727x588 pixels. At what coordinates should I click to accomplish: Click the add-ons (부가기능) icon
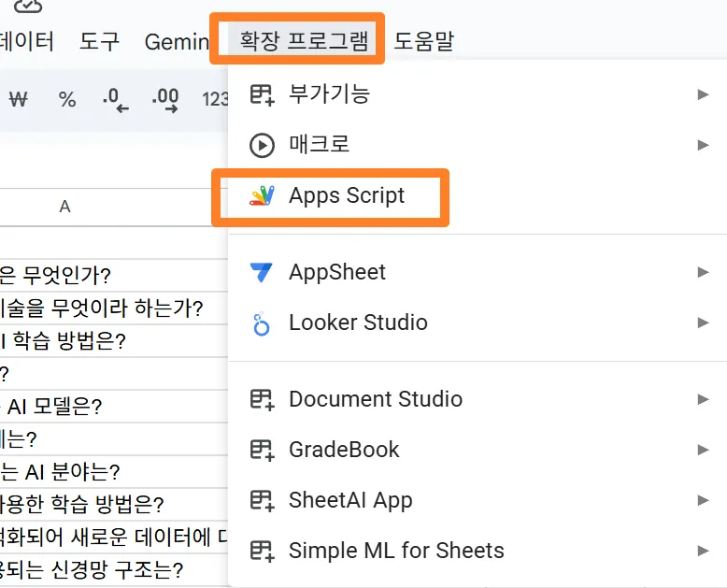(x=262, y=94)
